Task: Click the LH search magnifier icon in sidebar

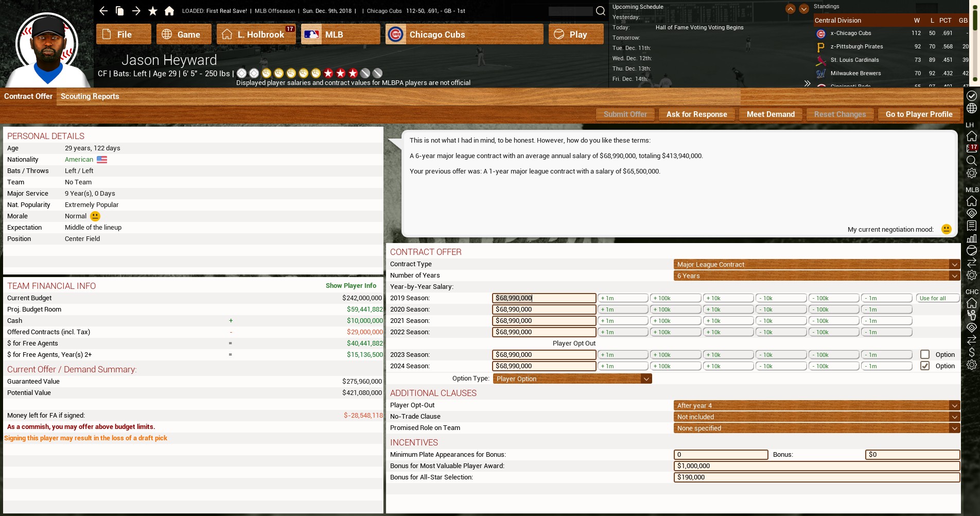Action: [x=972, y=161]
